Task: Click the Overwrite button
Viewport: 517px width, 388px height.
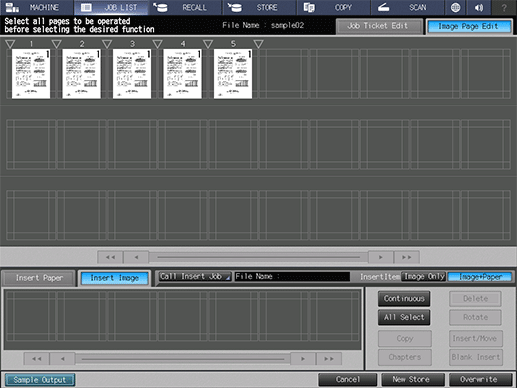Action: coord(480,379)
